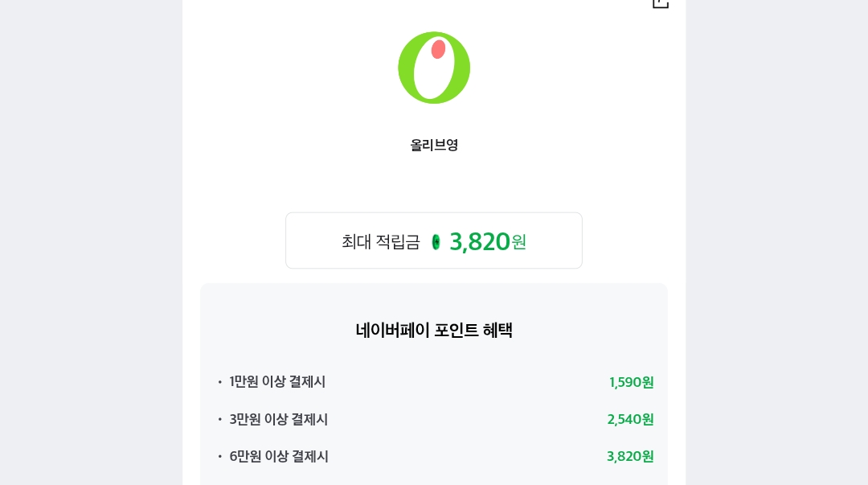Image resolution: width=868 pixels, height=485 pixels.
Task: Click the share icon at top right
Action: pyautogui.click(x=660, y=3)
